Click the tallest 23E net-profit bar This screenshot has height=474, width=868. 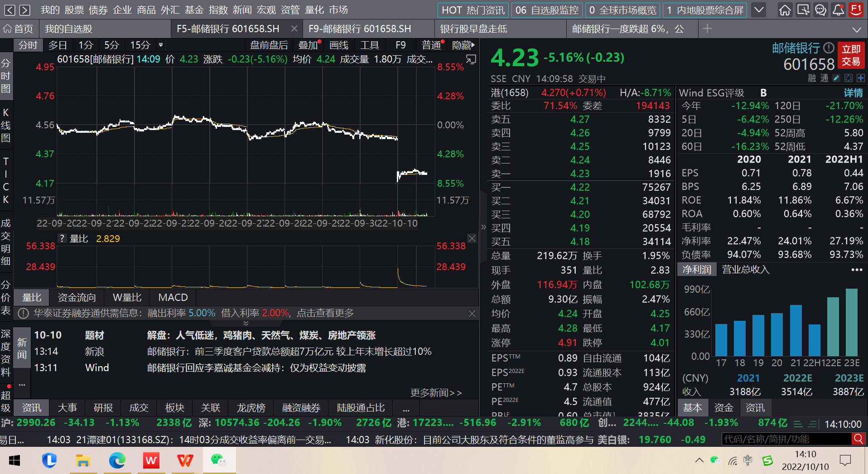point(852,322)
